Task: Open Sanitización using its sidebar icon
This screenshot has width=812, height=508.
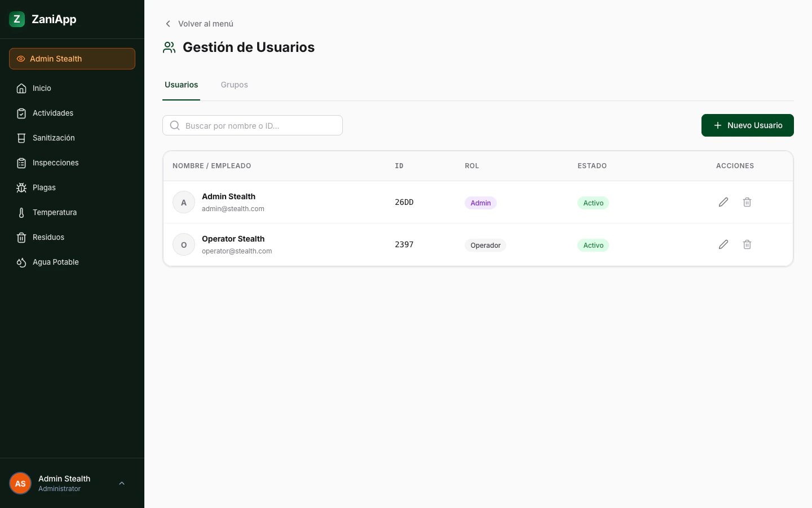Action: (21, 138)
